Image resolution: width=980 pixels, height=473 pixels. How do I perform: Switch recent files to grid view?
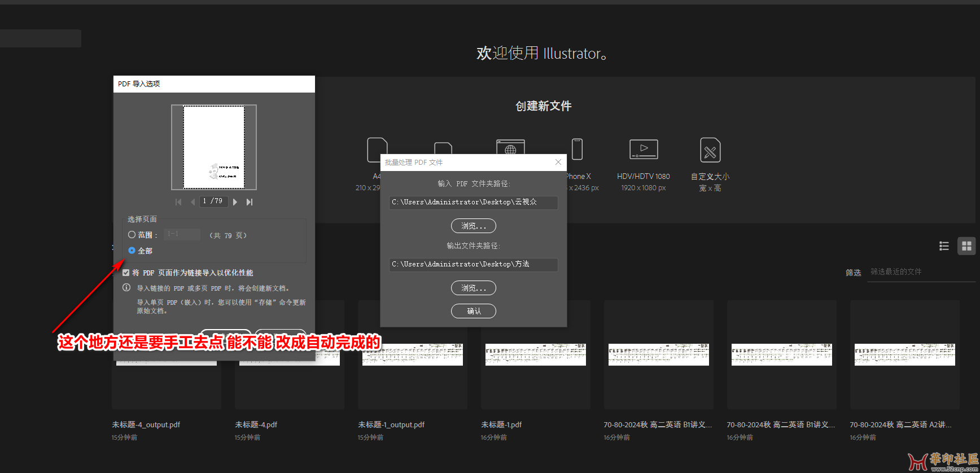[966, 246]
